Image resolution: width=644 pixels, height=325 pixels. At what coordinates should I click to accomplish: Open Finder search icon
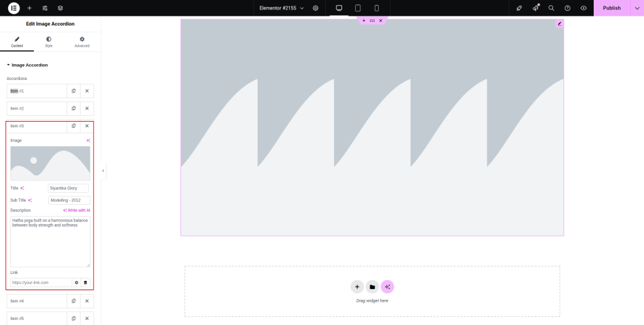click(x=551, y=8)
